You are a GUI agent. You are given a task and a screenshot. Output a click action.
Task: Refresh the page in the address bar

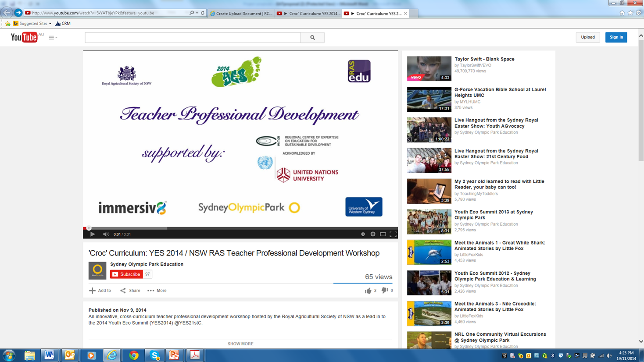point(203,13)
